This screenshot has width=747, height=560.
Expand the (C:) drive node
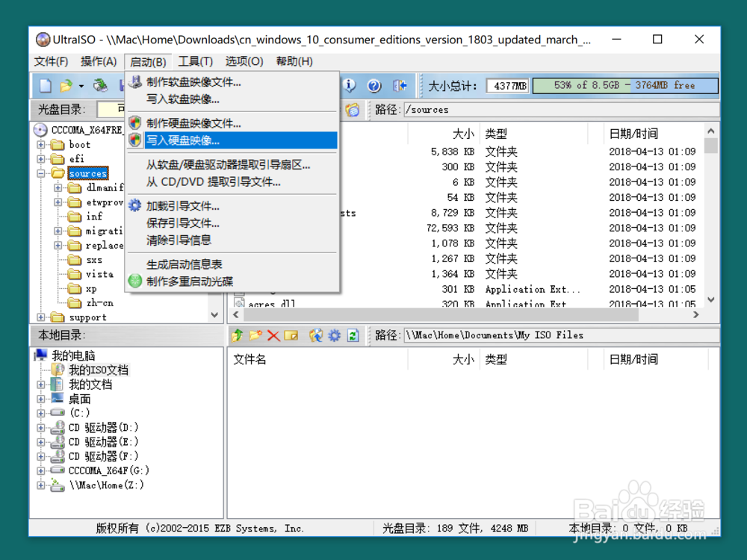pos(41,413)
